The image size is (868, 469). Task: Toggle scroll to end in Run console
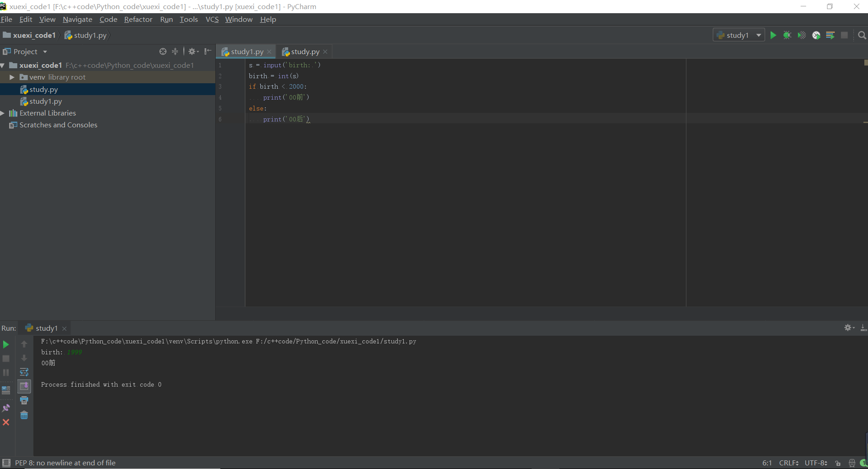coord(24,386)
